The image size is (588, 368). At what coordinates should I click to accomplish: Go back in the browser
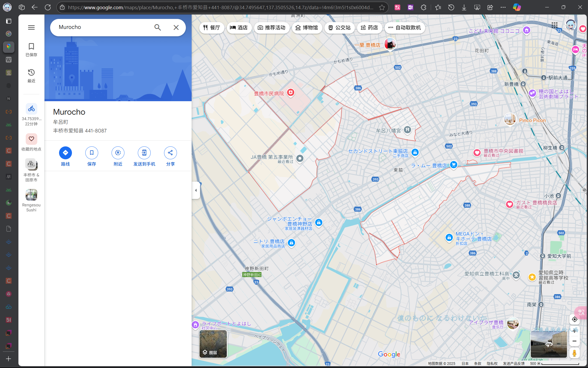(x=35, y=7)
